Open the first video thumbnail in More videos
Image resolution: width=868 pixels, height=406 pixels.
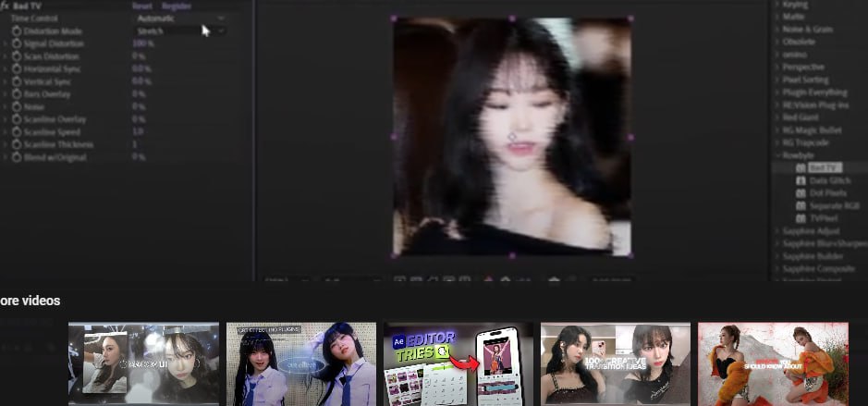(143, 363)
